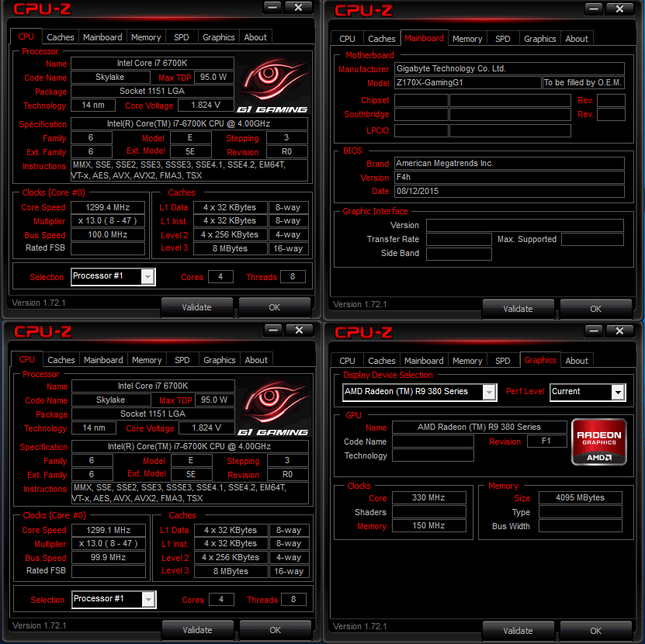The width and height of the screenshot is (645, 644).
Task: Open the Mainboard tab in top-left window
Action: click(102, 37)
